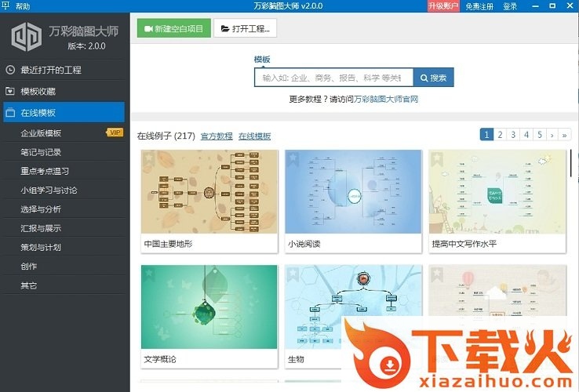The width and height of the screenshot is (579, 392).
Task: Open page 3 of online examples
Action: [513, 135]
